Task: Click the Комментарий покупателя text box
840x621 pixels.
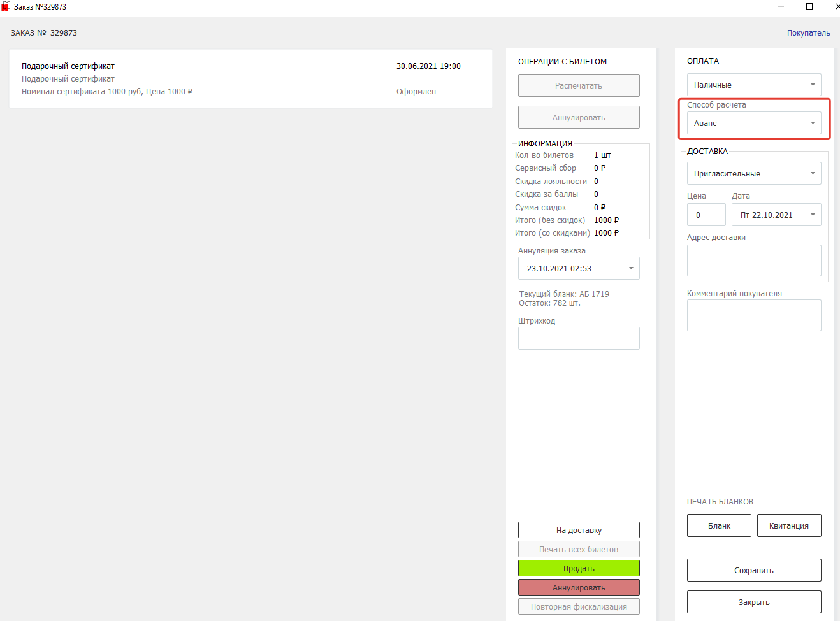Action: click(x=753, y=315)
